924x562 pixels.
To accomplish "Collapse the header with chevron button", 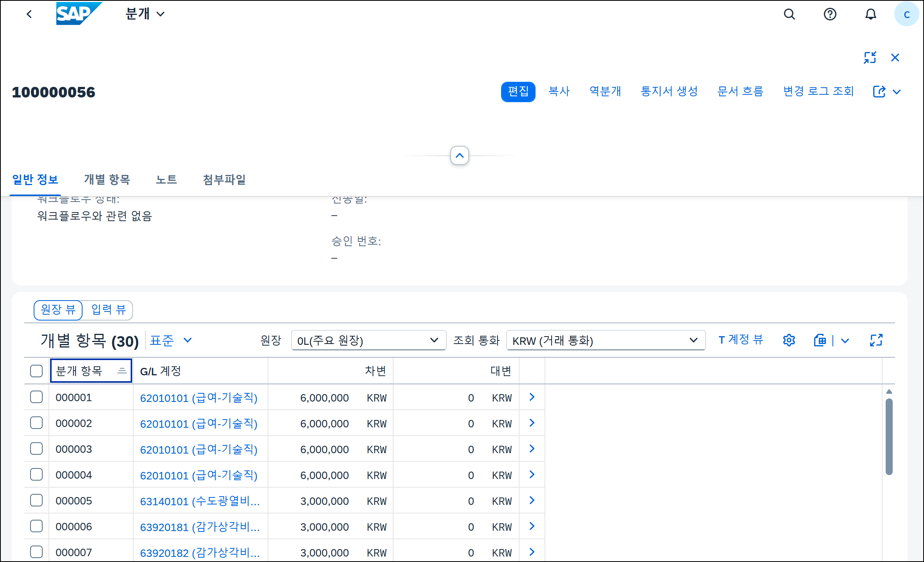I will tap(459, 155).
